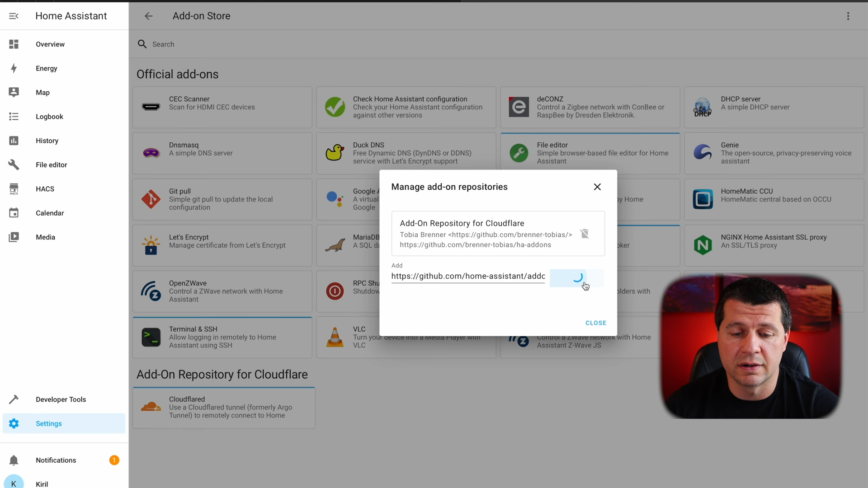The height and width of the screenshot is (488, 868).
Task: Navigate back using back arrow
Action: pos(148,15)
